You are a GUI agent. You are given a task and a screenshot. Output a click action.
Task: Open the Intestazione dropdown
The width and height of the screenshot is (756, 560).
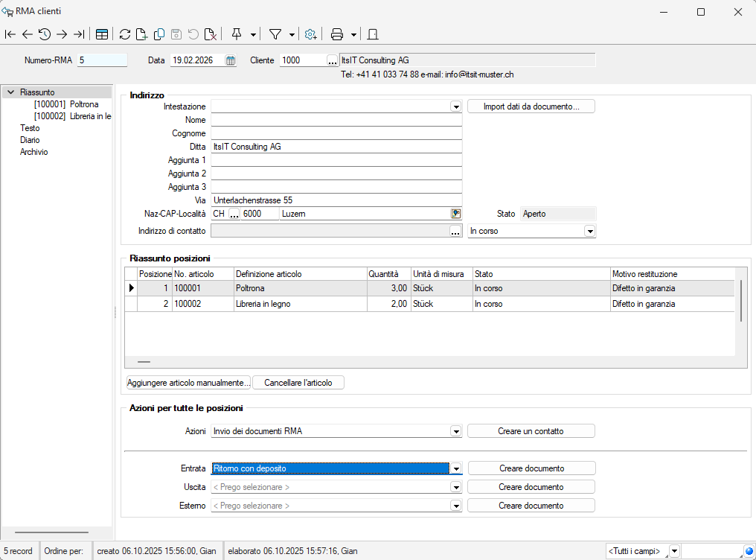[x=455, y=107]
